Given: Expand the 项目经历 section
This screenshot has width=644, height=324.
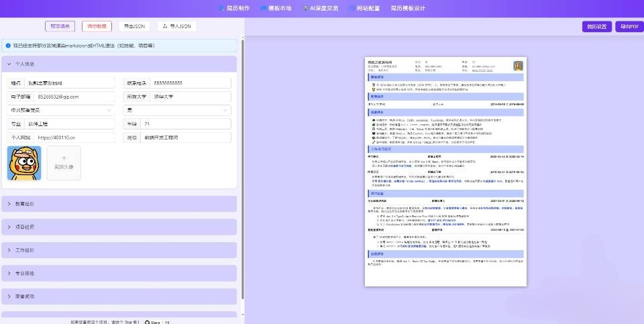Looking at the screenshot, I should [119, 227].
